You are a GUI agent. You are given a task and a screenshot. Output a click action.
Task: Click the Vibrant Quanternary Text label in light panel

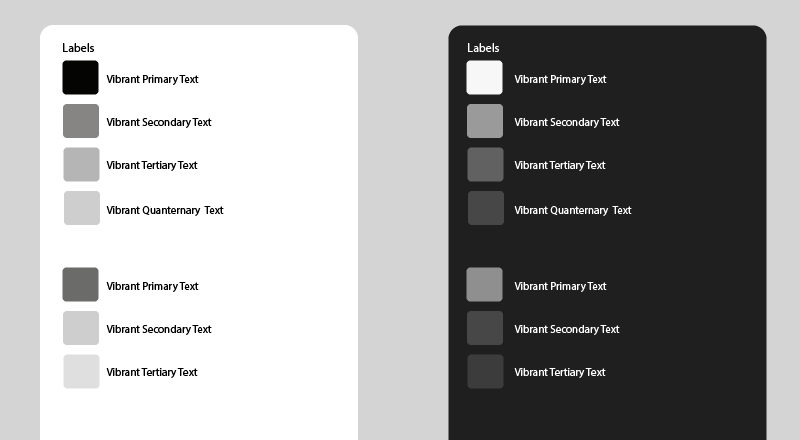click(x=165, y=210)
